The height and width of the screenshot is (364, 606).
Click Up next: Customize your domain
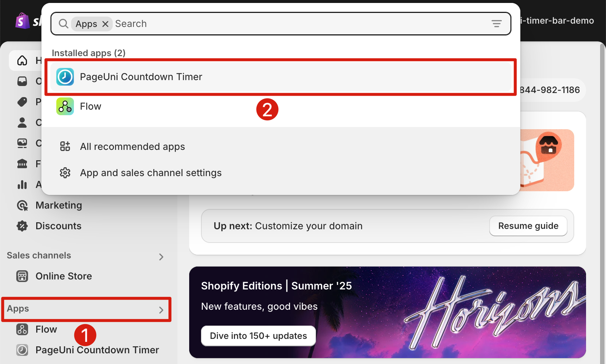pyautogui.click(x=288, y=226)
